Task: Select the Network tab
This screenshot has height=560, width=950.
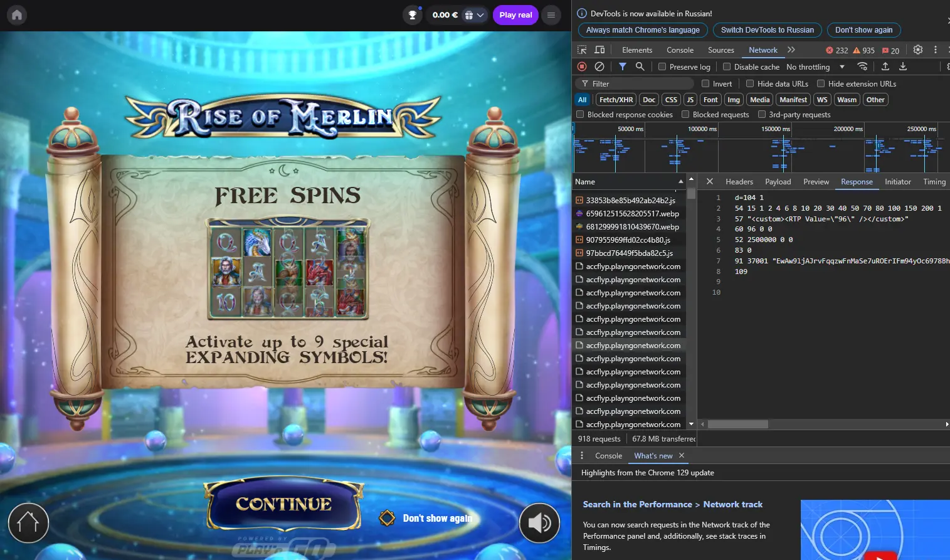Action: [763, 50]
